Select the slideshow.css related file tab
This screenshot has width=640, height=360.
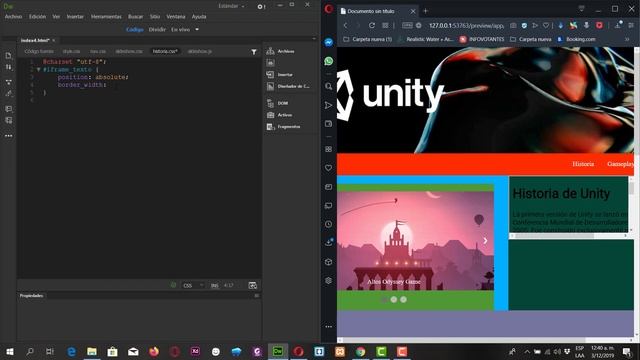tap(129, 51)
